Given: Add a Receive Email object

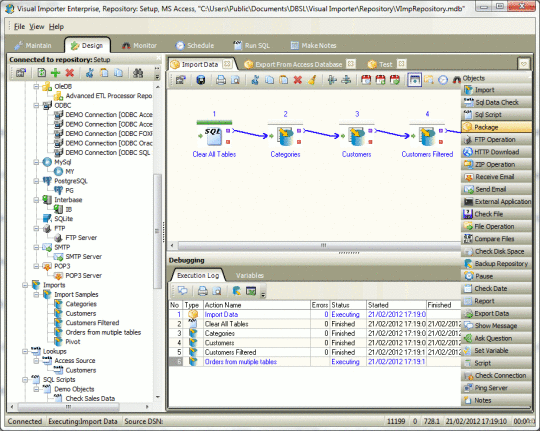Looking at the screenshot, I should click(496, 177).
